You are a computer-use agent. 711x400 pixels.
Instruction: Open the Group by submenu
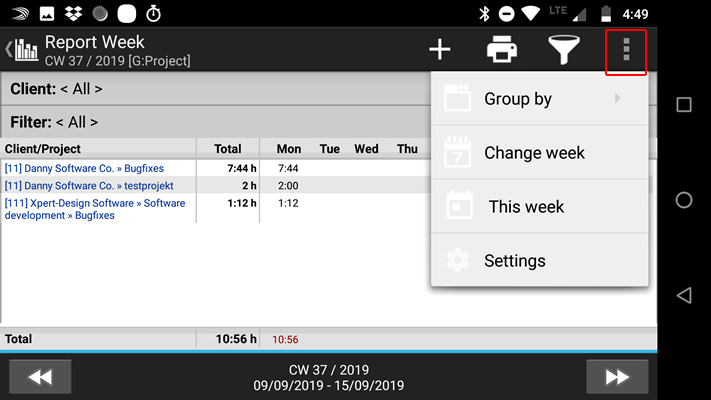coord(540,98)
